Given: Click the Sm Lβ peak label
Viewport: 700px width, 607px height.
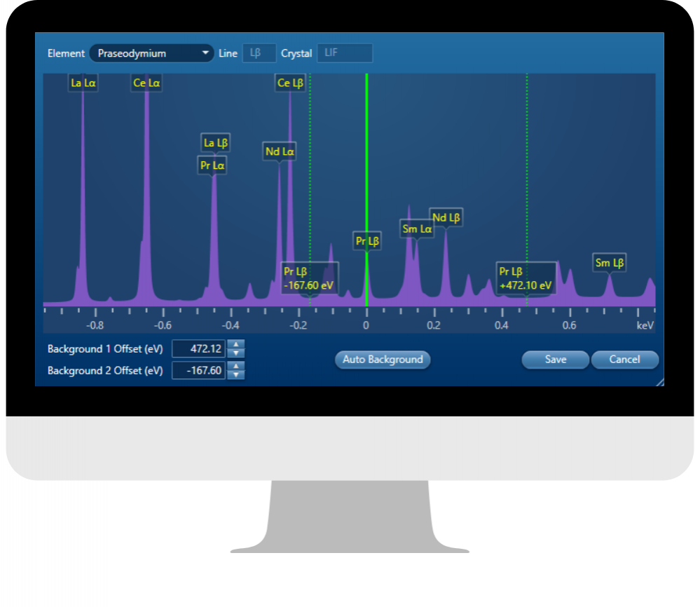Looking at the screenshot, I should (609, 263).
